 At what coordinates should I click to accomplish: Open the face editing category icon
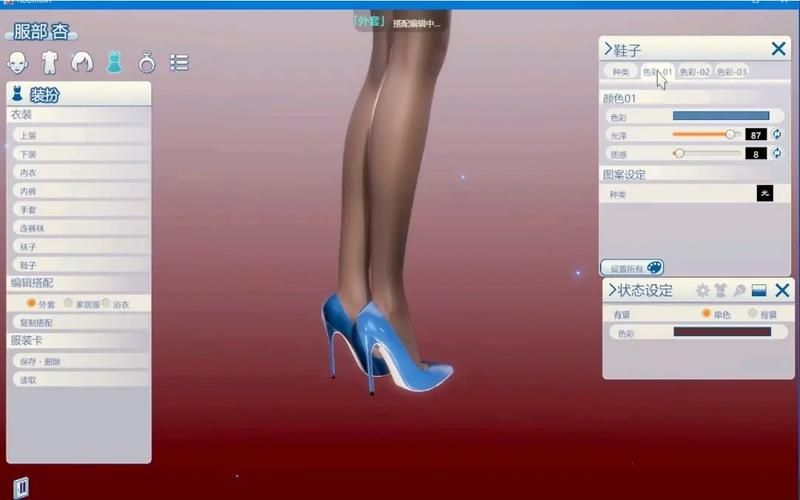pos(17,63)
